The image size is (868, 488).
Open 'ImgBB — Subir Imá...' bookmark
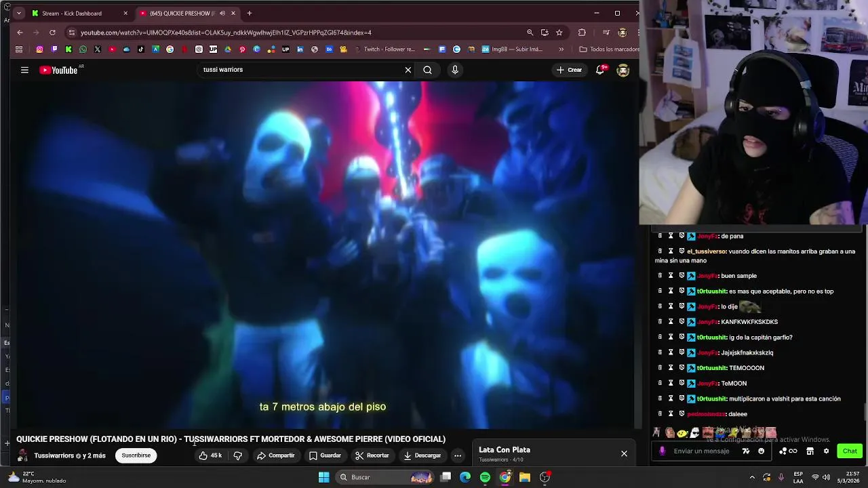pos(512,49)
